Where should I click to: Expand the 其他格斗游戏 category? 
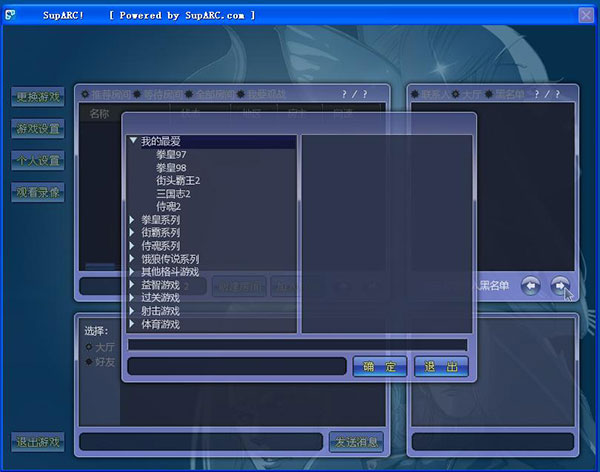[x=132, y=272]
